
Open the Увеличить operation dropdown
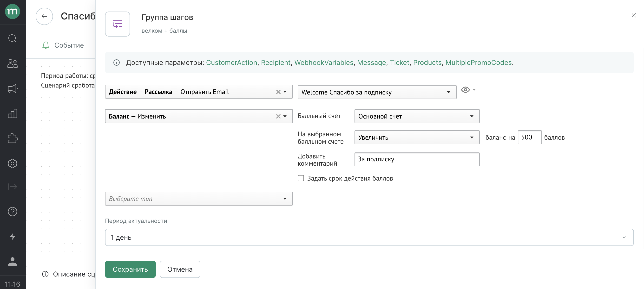[417, 137]
